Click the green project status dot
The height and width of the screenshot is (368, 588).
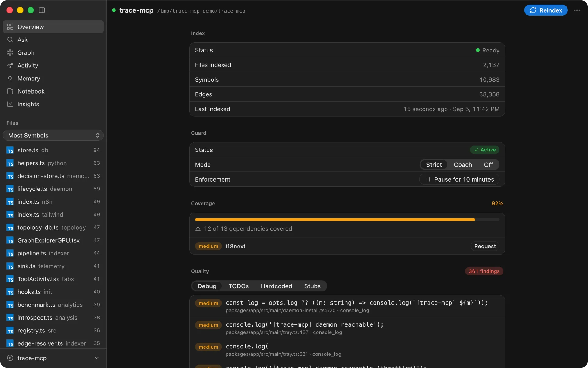114,10
